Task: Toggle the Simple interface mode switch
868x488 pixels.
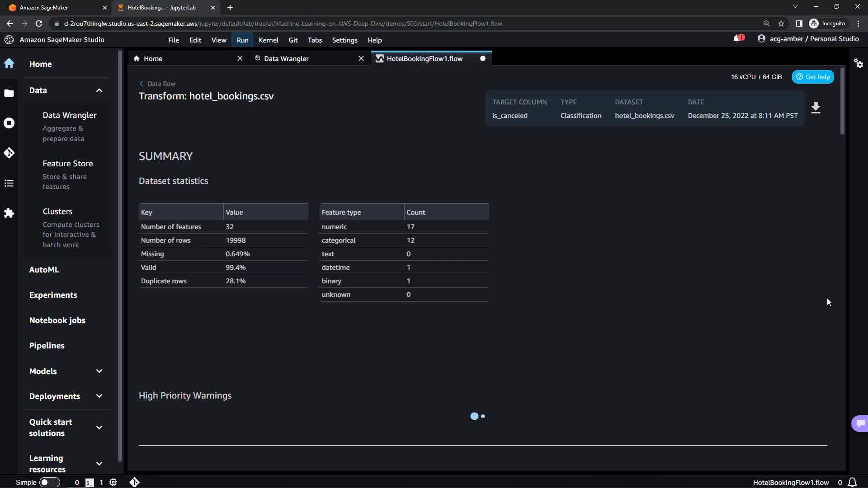Action: click(x=49, y=482)
